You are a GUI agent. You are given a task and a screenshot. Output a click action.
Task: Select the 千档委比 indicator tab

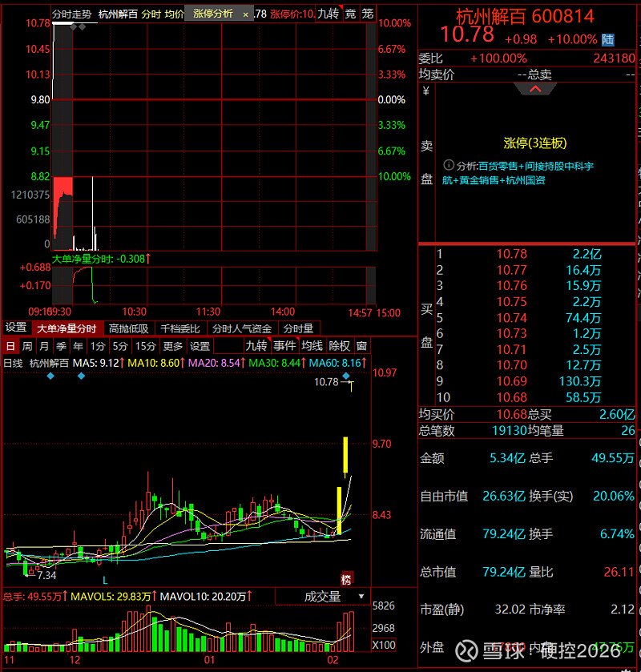[x=180, y=328]
